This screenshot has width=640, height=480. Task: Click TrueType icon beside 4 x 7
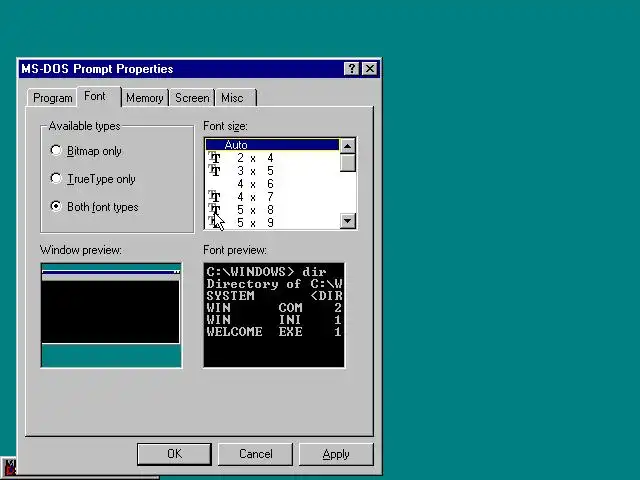(214, 196)
